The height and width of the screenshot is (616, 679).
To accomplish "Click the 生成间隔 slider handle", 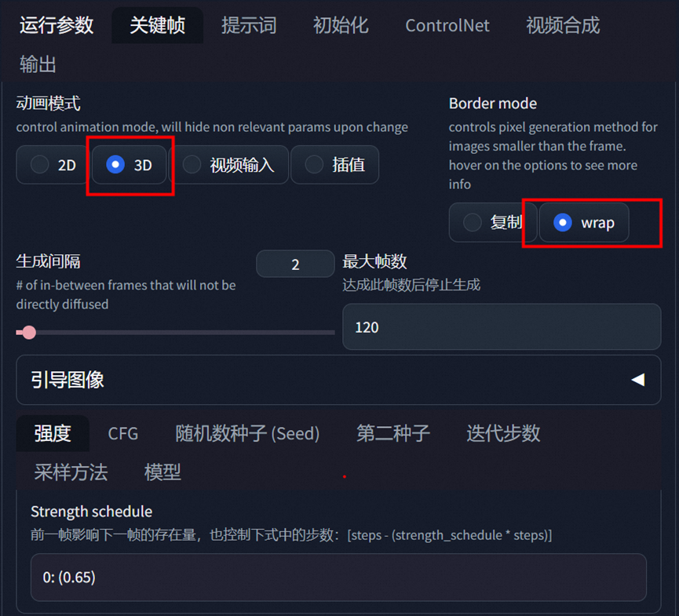I will click(x=29, y=333).
